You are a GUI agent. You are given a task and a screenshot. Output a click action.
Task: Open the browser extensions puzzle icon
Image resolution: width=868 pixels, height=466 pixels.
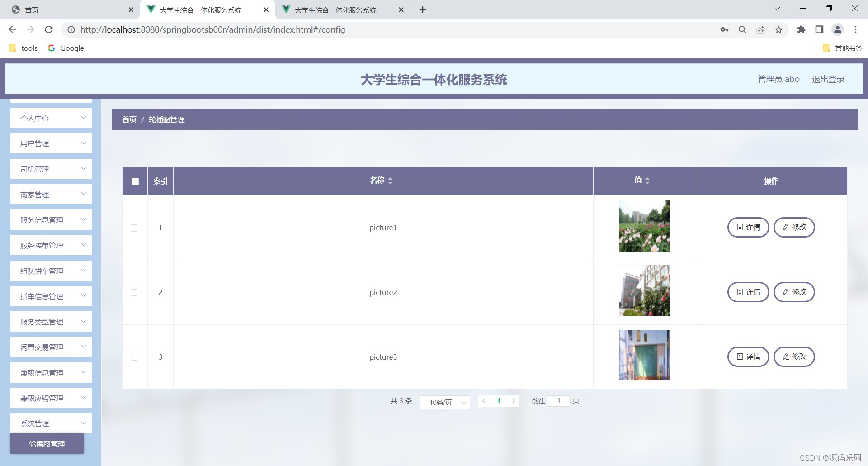(801, 30)
